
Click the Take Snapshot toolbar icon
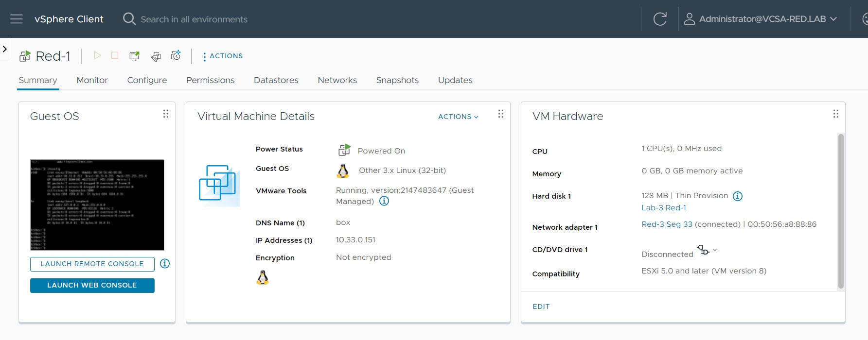point(176,56)
